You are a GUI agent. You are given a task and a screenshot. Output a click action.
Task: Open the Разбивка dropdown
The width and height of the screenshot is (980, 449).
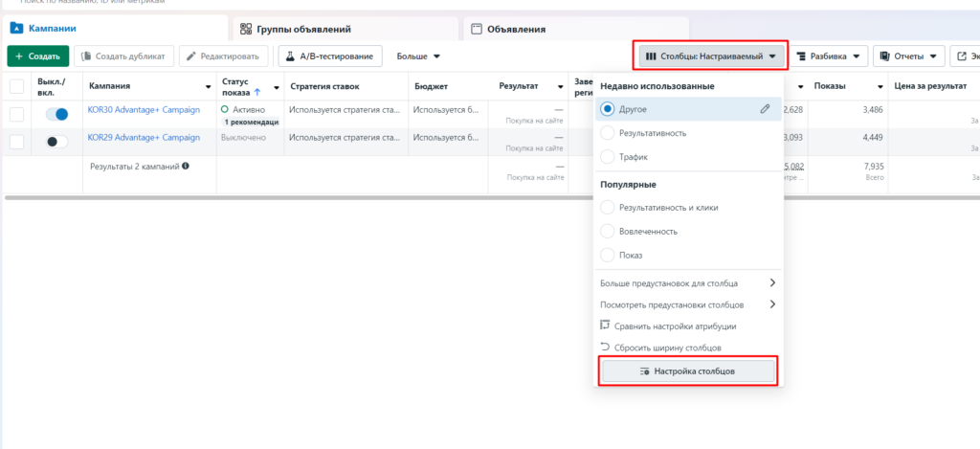click(x=828, y=56)
